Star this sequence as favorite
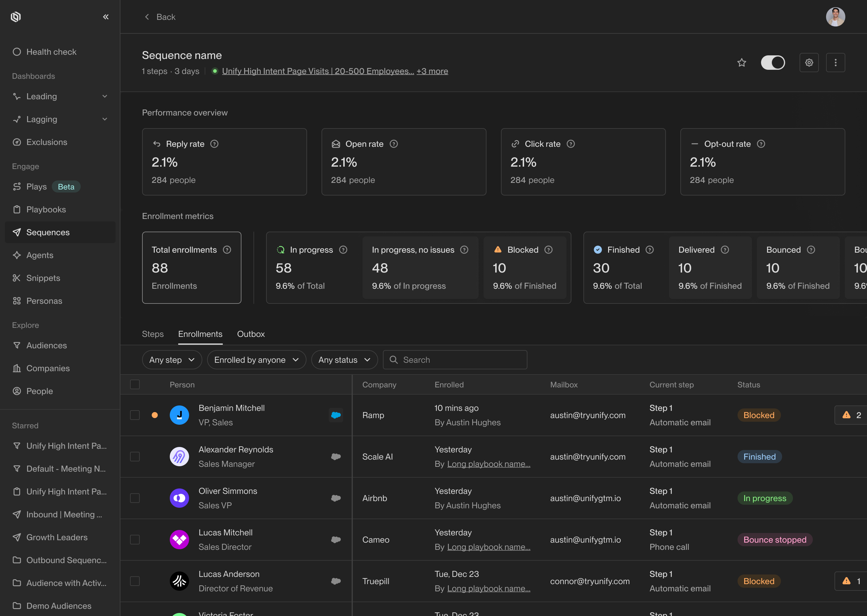 741,63
